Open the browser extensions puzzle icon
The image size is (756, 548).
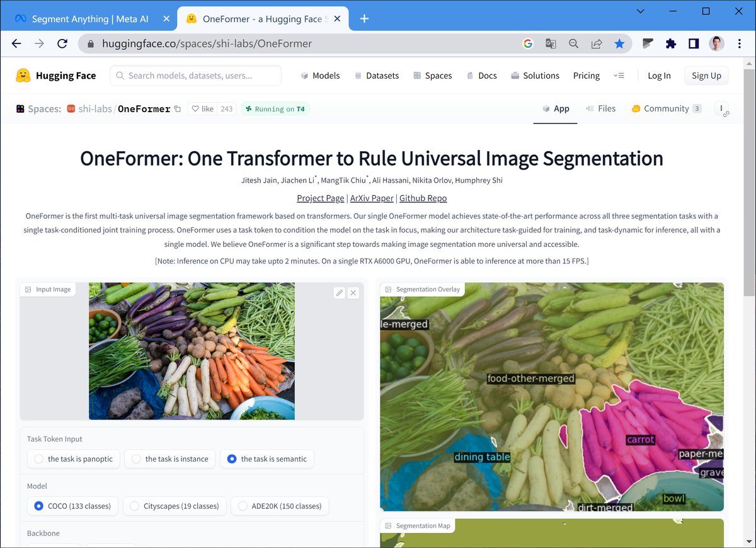click(671, 43)
